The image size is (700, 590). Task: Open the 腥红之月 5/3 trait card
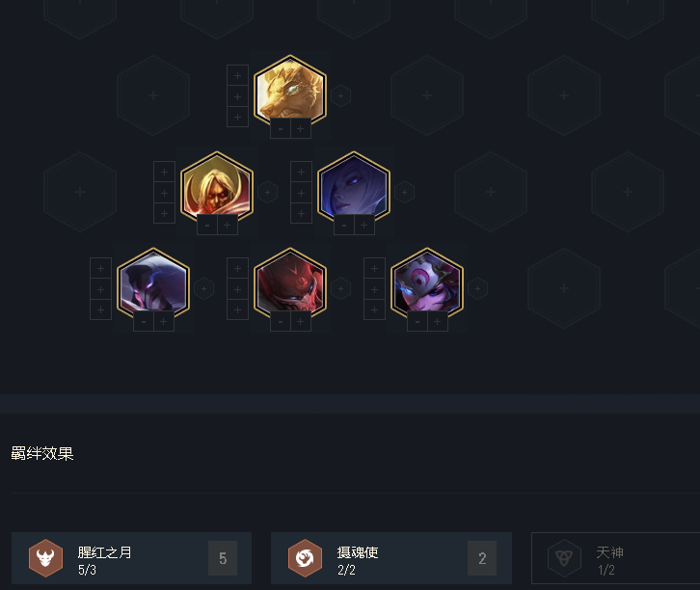pyautogui.click(x=132, y=558)
